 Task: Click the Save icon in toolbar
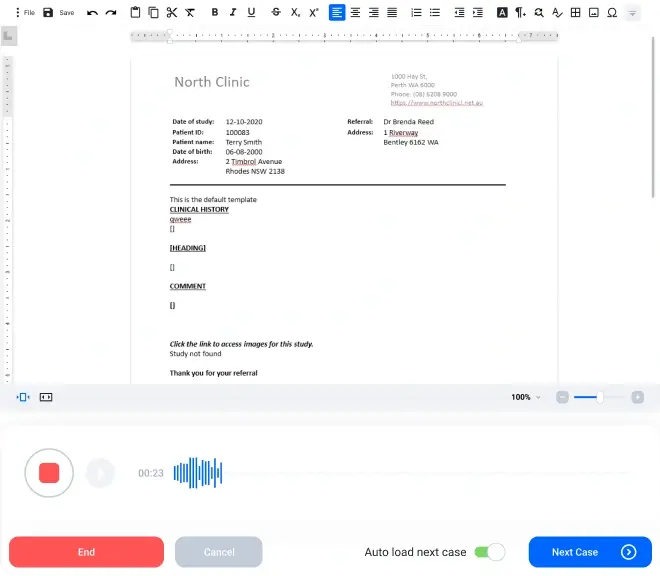click(48, 13)
